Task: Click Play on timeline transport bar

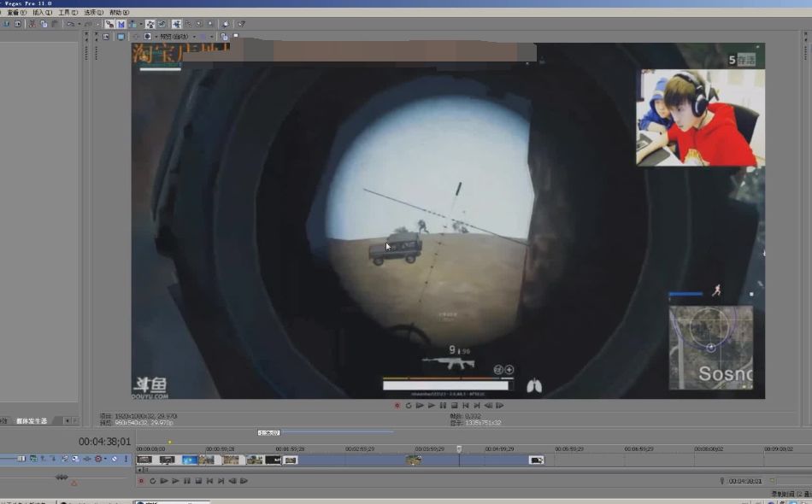Action: coord(175,481)
